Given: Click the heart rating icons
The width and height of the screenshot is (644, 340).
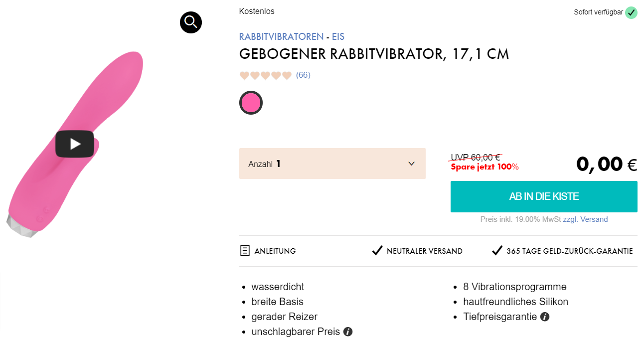Looking at the screenshot, I should (x=265, y=75).
